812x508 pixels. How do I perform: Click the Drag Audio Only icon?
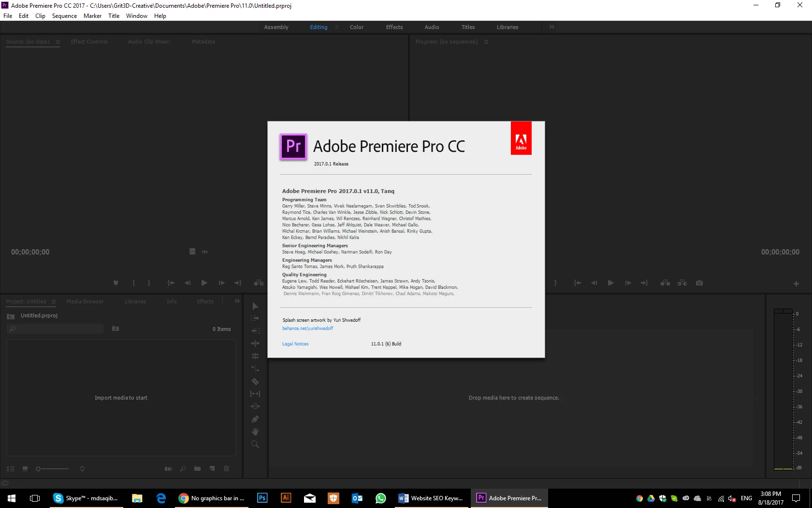pyautogui.click(x=205, y=252)
